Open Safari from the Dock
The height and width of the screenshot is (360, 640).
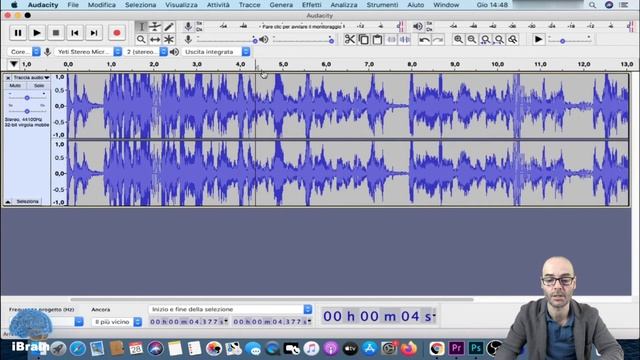coord(78,349)
